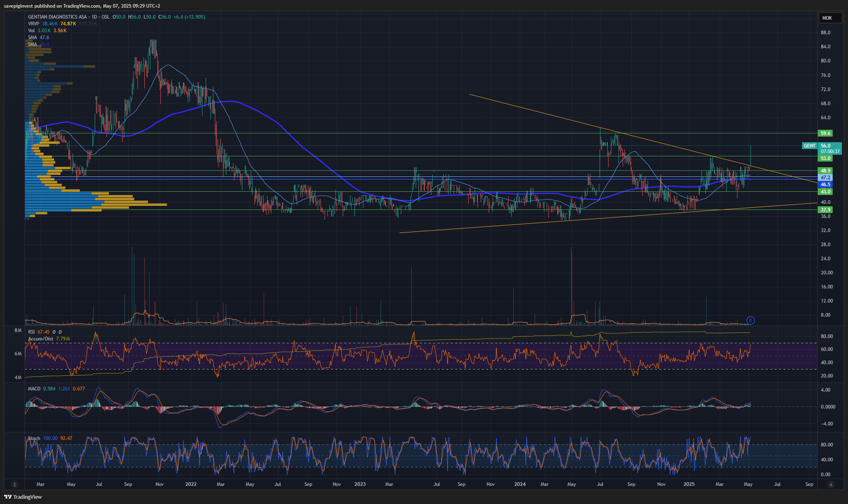Select the SMA 46.4 indicator legend
The image size is (848, 504).
tap(38, 44)
